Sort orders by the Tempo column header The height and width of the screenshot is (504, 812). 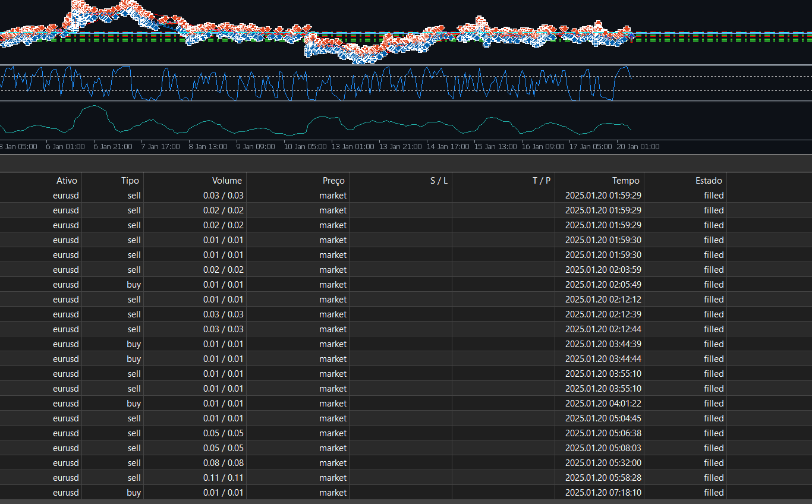point(600,181)
